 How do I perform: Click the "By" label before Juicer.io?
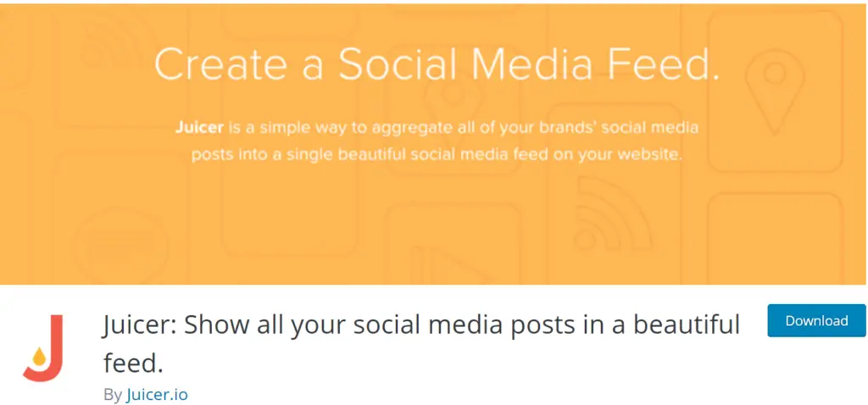pyautogui.click(x=113, y=394)
